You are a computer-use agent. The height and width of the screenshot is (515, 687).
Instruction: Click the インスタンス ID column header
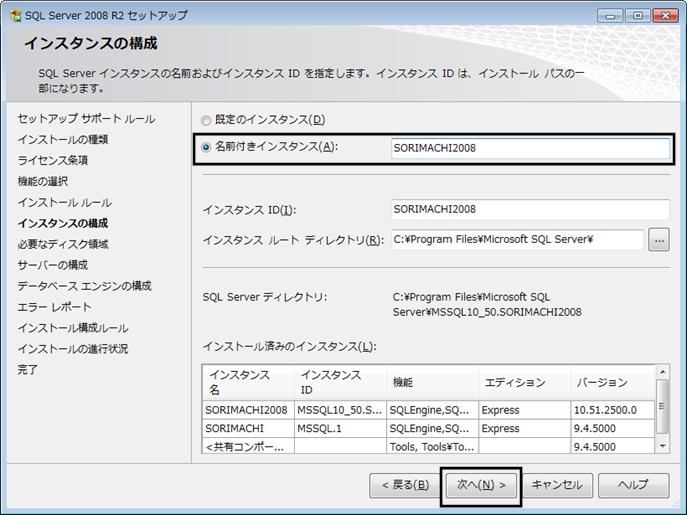click(x=340, y=383)
